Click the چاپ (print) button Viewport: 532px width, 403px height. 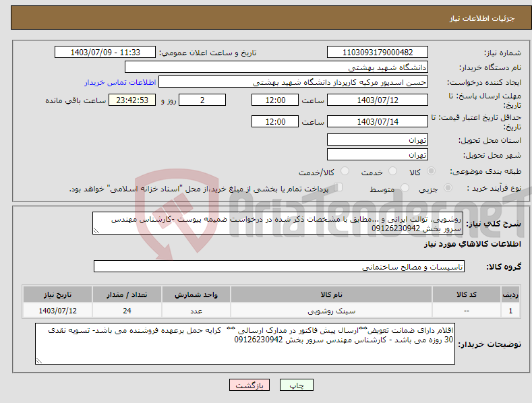(x=296, y=385)
